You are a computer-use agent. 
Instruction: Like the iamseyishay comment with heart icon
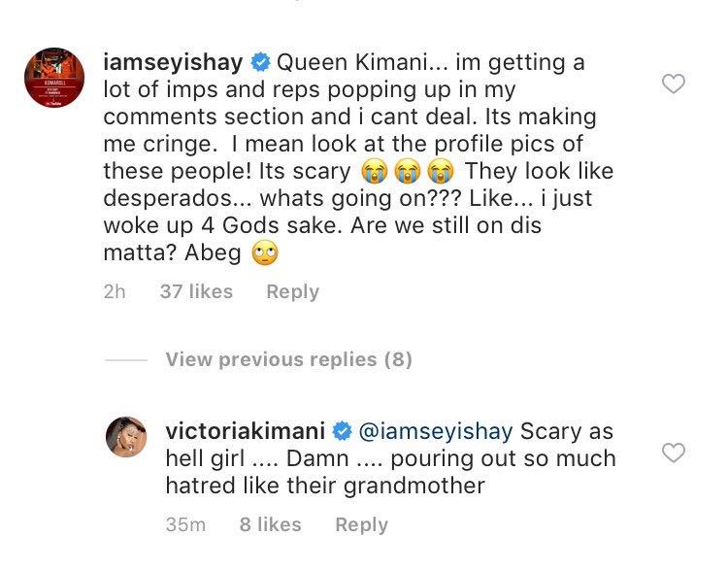tap(673, 85)
